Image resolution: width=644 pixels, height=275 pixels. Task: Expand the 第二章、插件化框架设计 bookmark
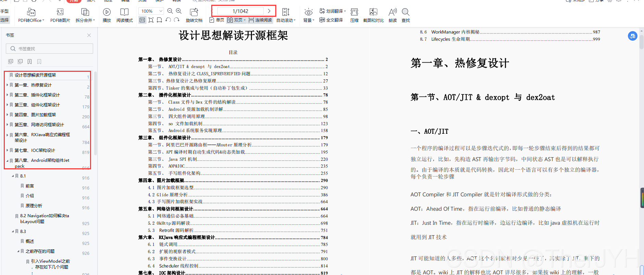(7, 95)
